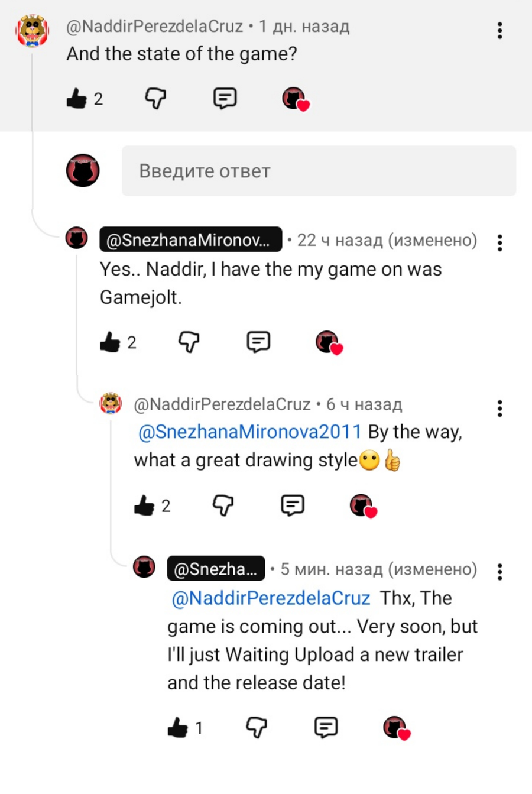The width and height of the screenshot is (532, 794).
Task: Like the "And the state of the game?" comment
Action: click(x=77, y=99)
